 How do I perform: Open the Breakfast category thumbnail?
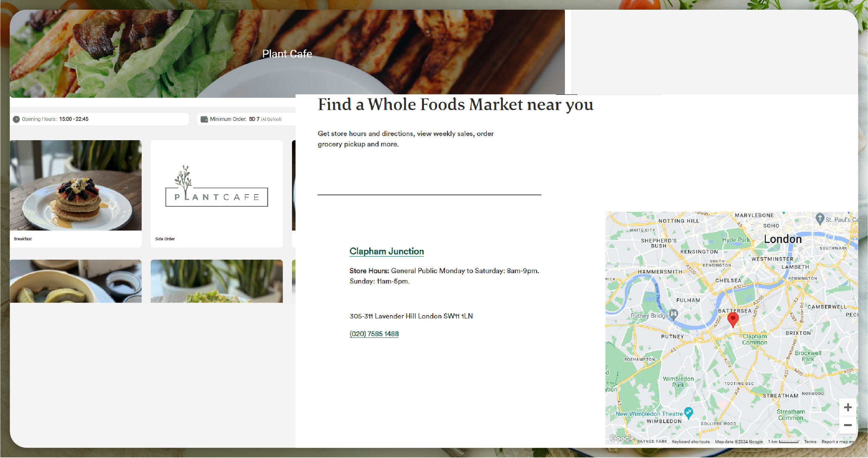click(76, 186)
